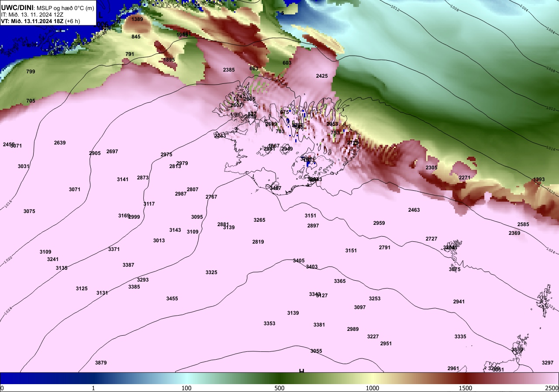
Task: Click the 3879 height value
Action: (x=101, y=363)
